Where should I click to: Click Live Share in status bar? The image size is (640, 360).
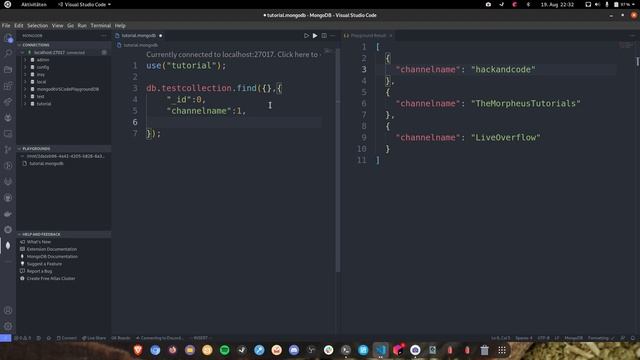click(x=94, y=338)
